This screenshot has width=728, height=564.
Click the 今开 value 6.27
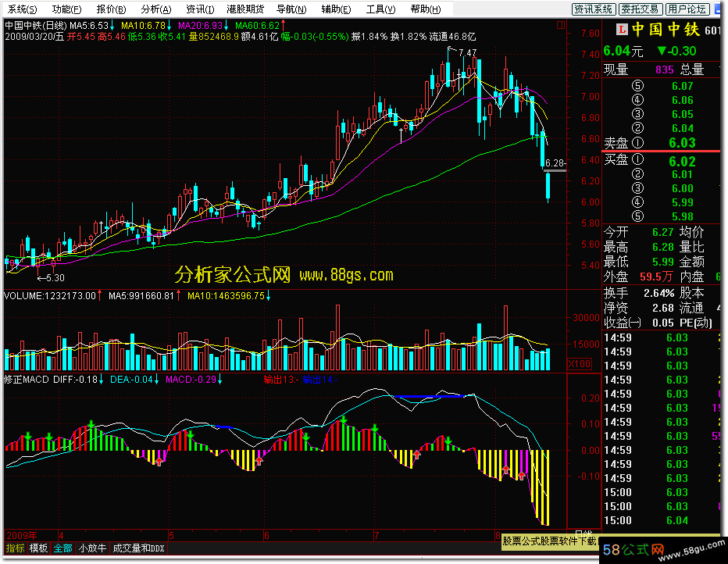tap(662, 232)
